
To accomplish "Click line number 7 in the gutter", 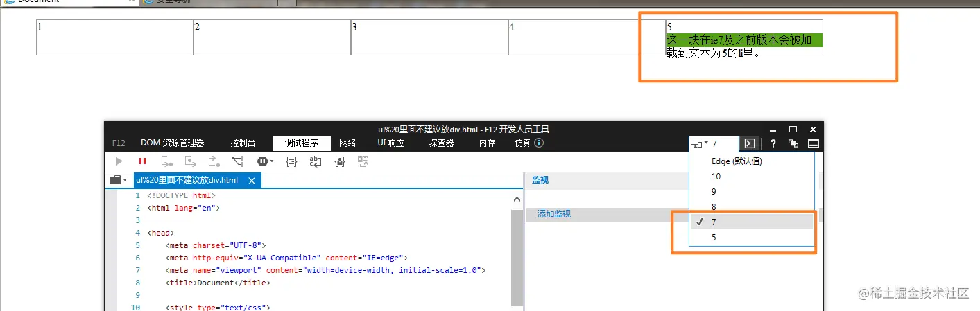I will click(x=137, y=270).
